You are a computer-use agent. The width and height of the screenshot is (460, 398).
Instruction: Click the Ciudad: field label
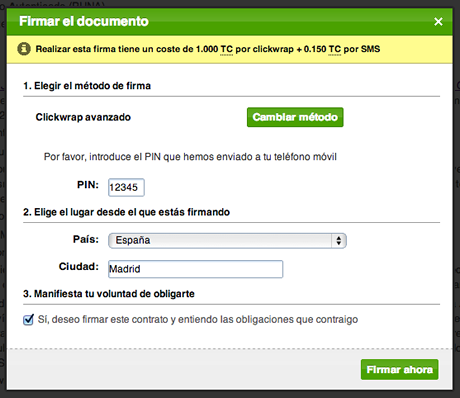(79, 266)
